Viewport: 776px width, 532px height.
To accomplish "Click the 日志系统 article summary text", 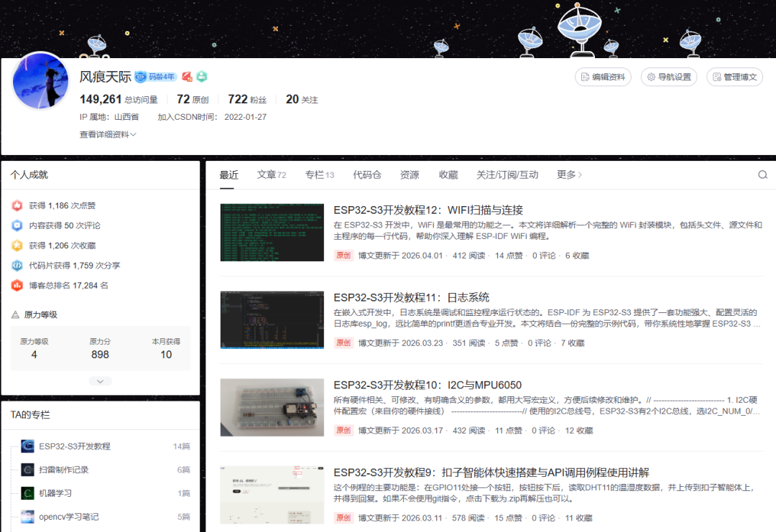I will click(x=547, y=318).
